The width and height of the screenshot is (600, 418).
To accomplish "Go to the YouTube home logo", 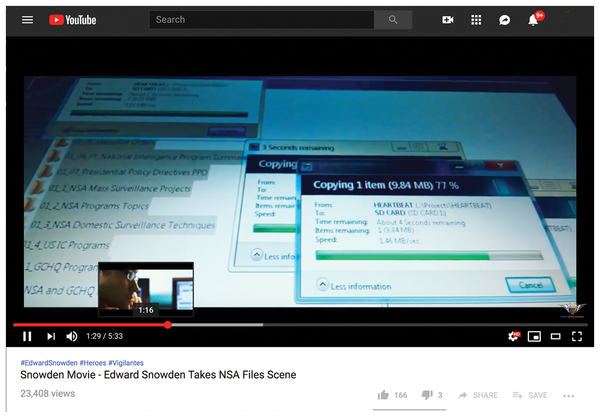I will 72,20.
